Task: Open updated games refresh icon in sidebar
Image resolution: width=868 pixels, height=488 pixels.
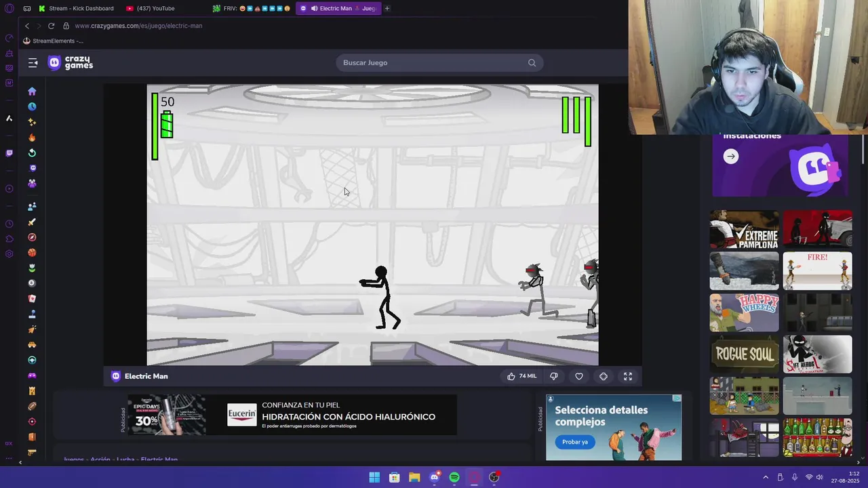Action: click(32, 153)
